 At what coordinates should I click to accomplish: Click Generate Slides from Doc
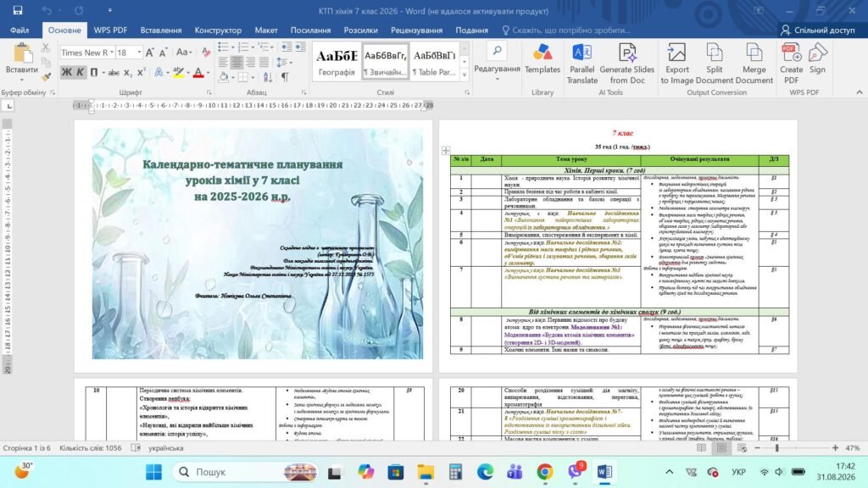(x=627, y=63)
